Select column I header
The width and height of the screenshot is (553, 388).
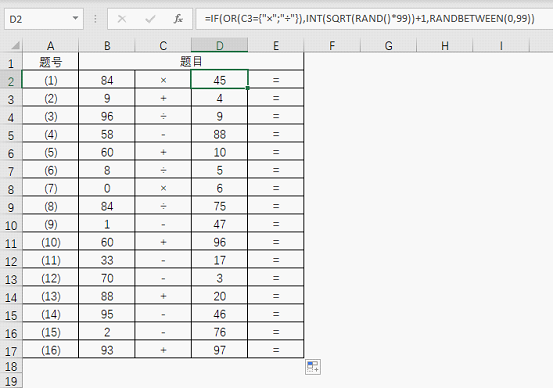pyautogui.click(x=501, y=46)
